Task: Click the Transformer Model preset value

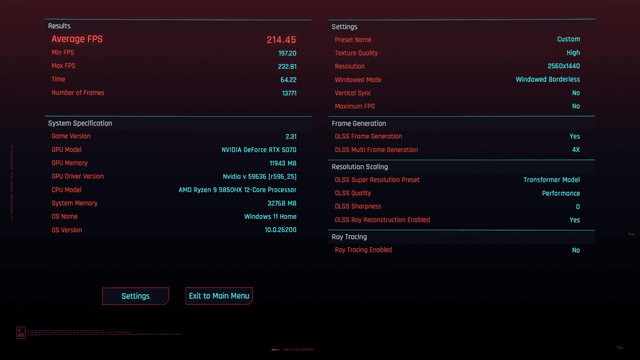Action: coord(552,180)
